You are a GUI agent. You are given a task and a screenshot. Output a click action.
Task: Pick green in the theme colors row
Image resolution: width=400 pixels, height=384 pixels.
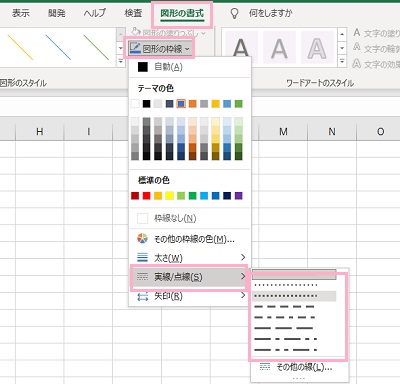tap(238, 104)
